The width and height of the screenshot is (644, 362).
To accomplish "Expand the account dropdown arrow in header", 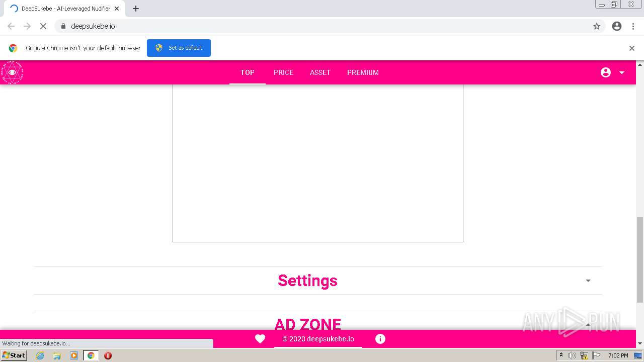I will click(622, 73).
